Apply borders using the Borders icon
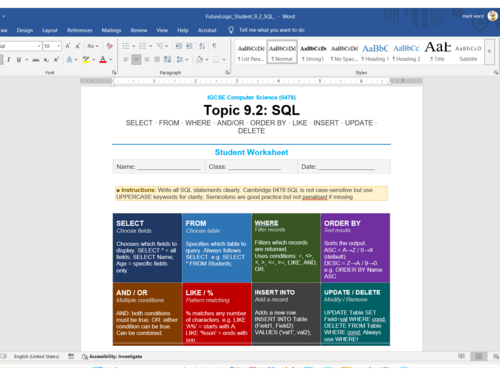The height and width of the screenshot is (375, 500). coord(216,60)
